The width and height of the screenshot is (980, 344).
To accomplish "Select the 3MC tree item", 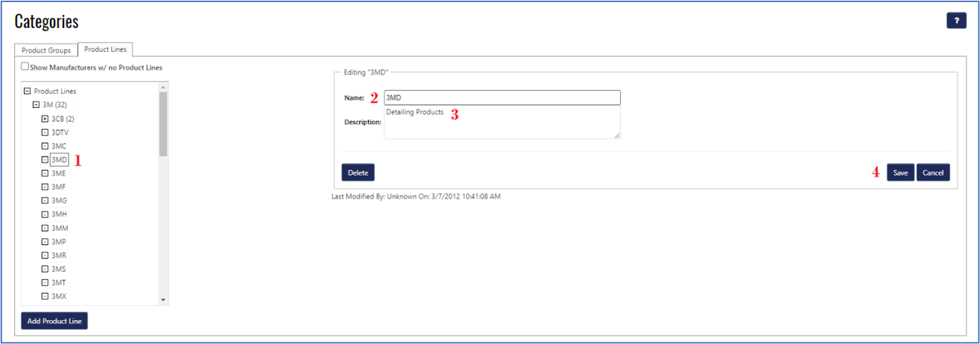I will (59, 146).
